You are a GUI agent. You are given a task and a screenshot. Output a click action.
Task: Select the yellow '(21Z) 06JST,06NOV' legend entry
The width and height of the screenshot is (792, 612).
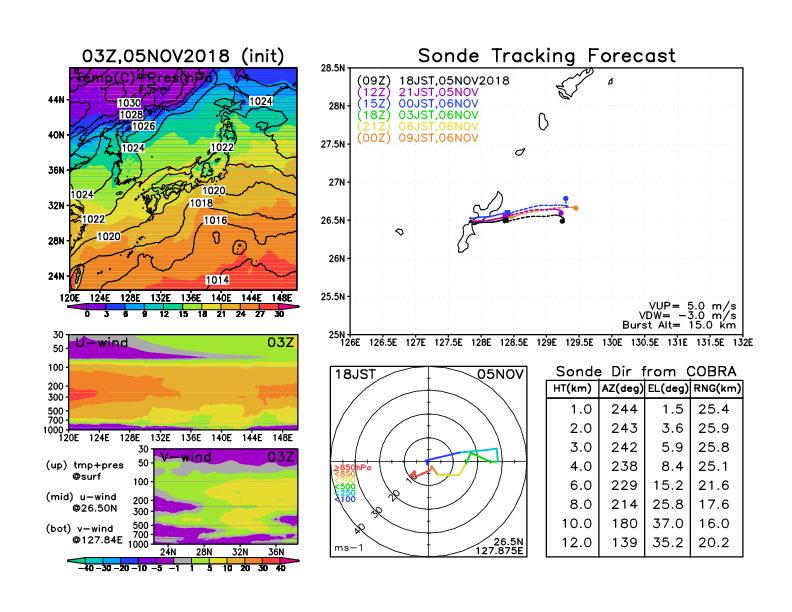pos(417,127)
